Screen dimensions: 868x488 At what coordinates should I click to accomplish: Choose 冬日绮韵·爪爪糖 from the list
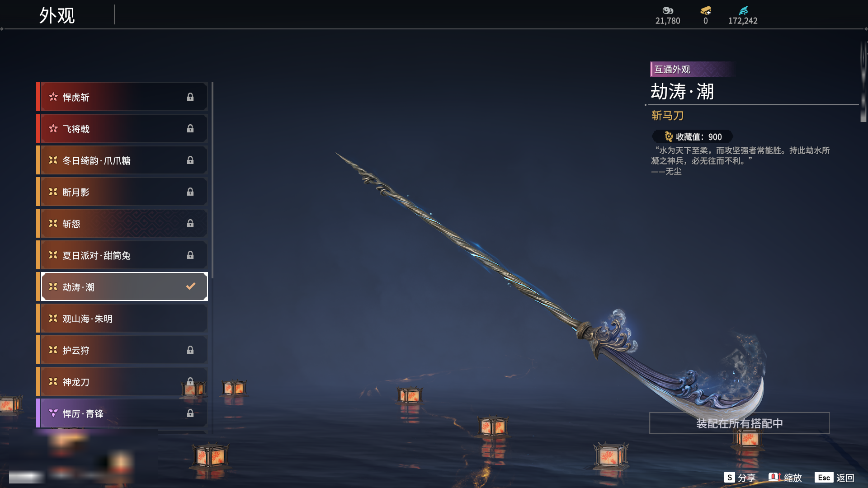coord(122,160)
